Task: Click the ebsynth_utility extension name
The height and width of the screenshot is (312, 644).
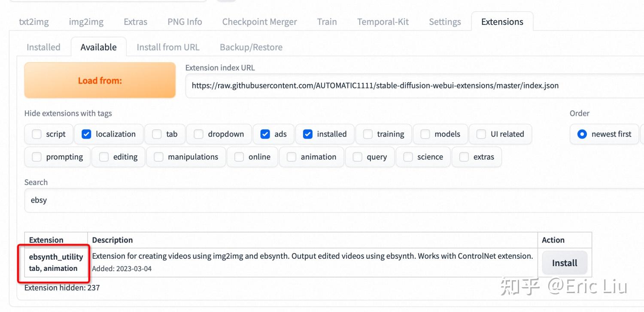Action: click(x=56, y=257)
